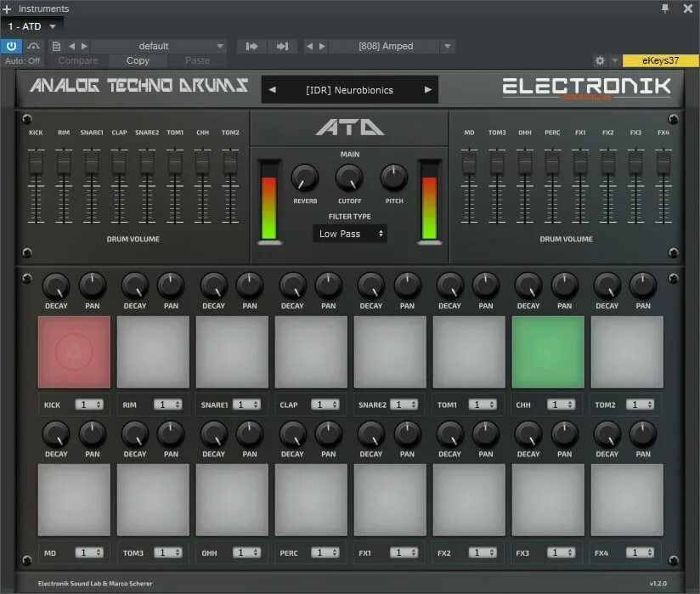Go to next preset left of default
Screen dimensions: 700x594
pos(84,46)
